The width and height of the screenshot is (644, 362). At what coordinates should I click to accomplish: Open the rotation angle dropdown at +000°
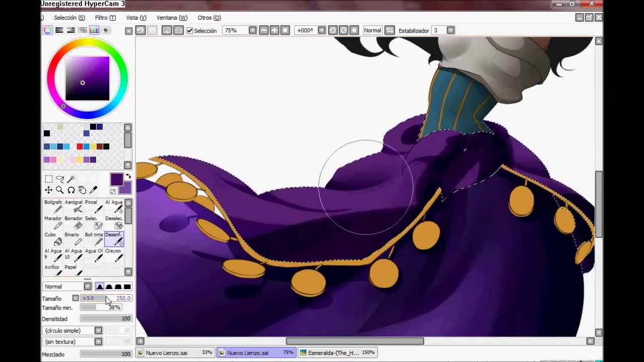[x=321, y=30]
